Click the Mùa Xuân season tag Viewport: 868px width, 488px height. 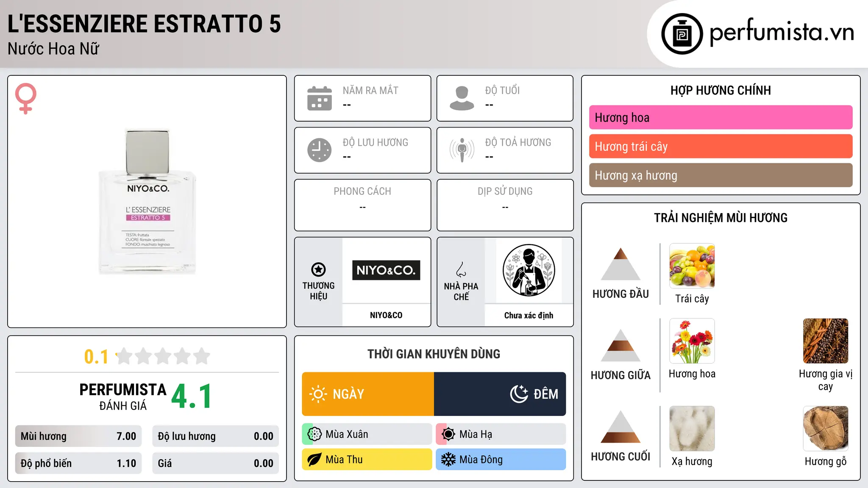point(367,434)
